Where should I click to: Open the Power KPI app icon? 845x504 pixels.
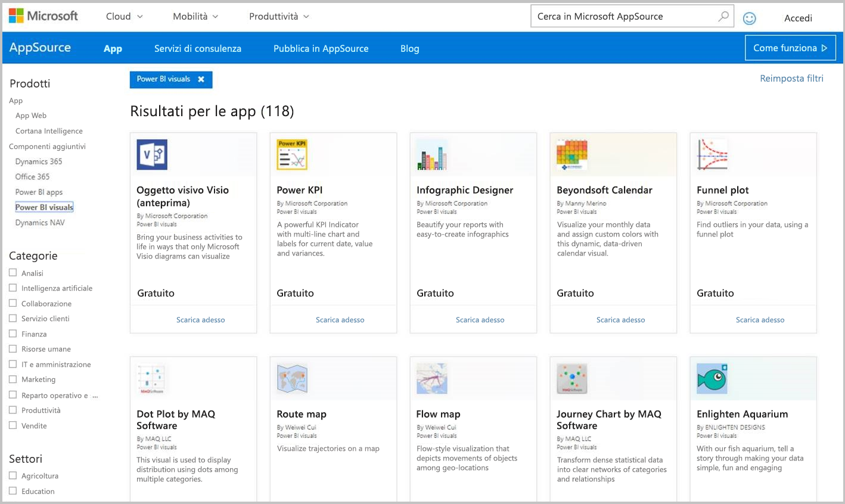(292, 155)
